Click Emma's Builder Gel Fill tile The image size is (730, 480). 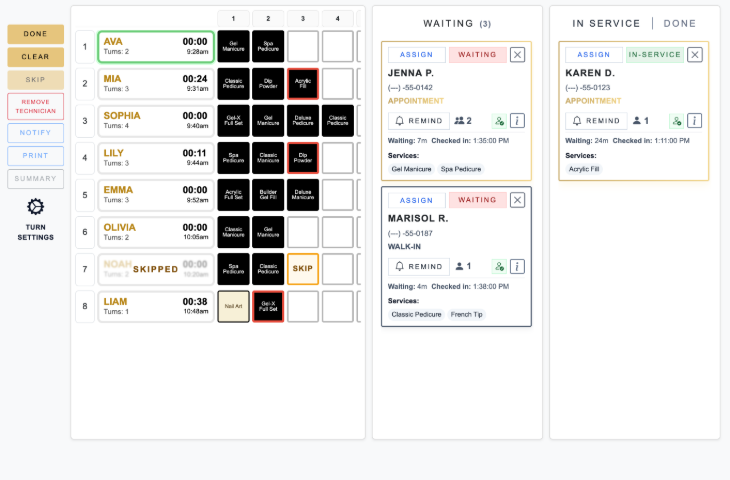pos(268,195)
